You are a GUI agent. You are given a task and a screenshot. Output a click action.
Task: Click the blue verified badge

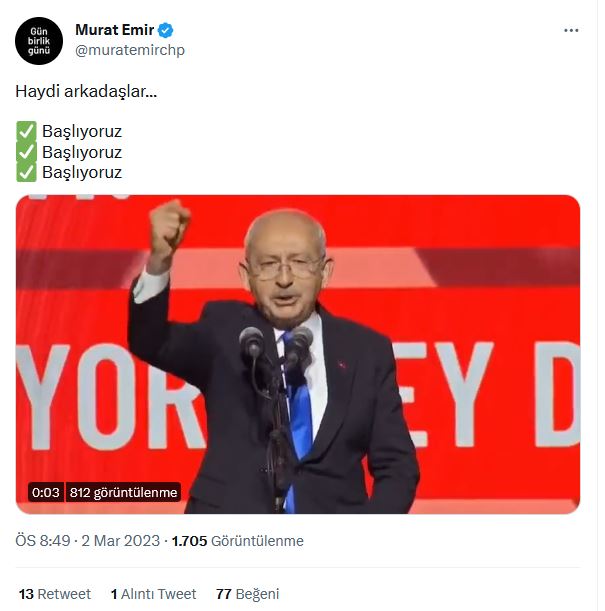[166, 30]
